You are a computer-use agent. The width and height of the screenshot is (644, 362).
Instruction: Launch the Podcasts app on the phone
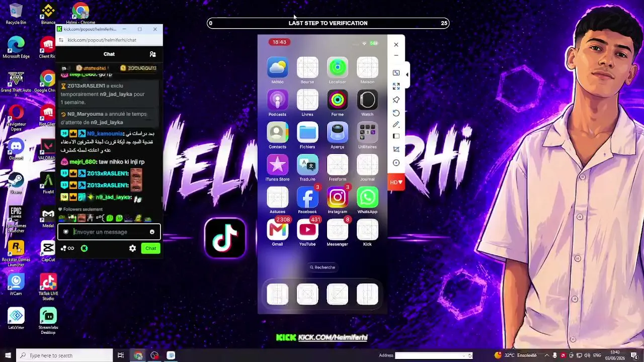tap(277, 100)
